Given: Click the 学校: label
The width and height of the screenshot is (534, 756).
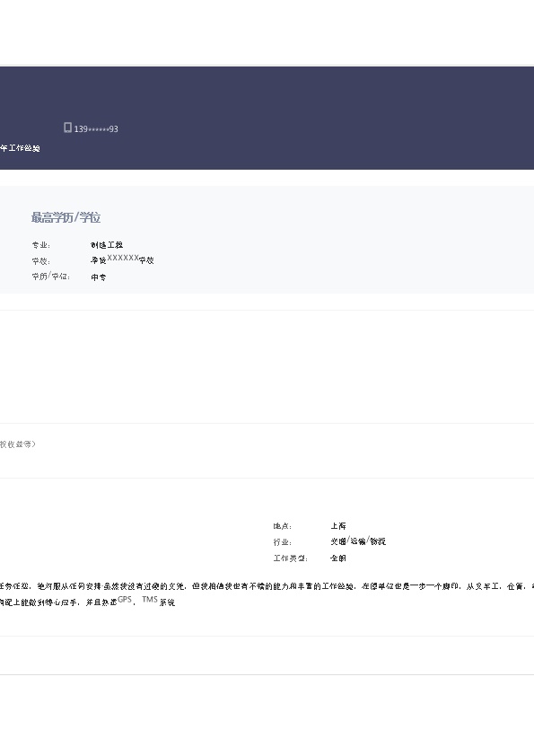Looking at the screenshot, I should point(41,261).
